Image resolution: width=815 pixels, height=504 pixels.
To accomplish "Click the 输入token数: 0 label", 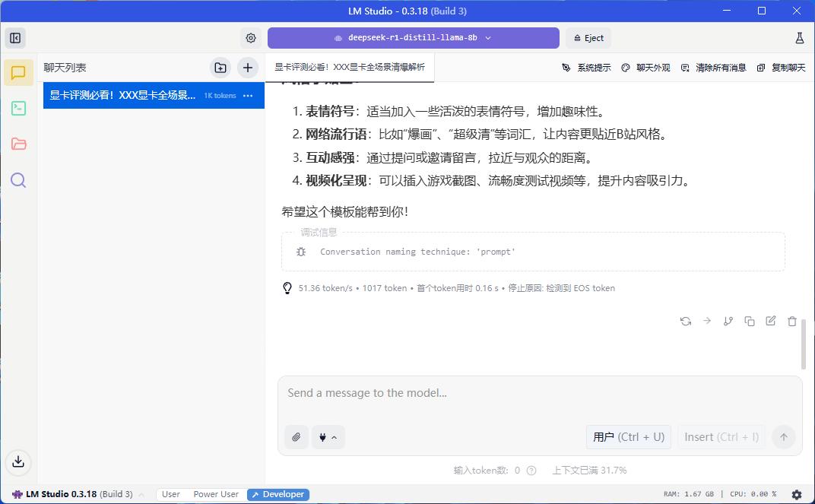I will pyautogui.click(x=487, y=471).
